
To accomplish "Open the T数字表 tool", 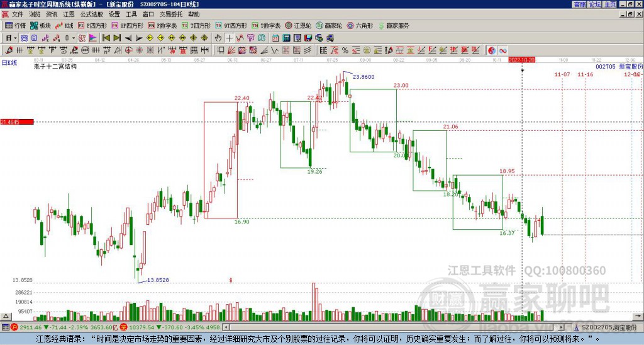I will (x=266, y=25).
